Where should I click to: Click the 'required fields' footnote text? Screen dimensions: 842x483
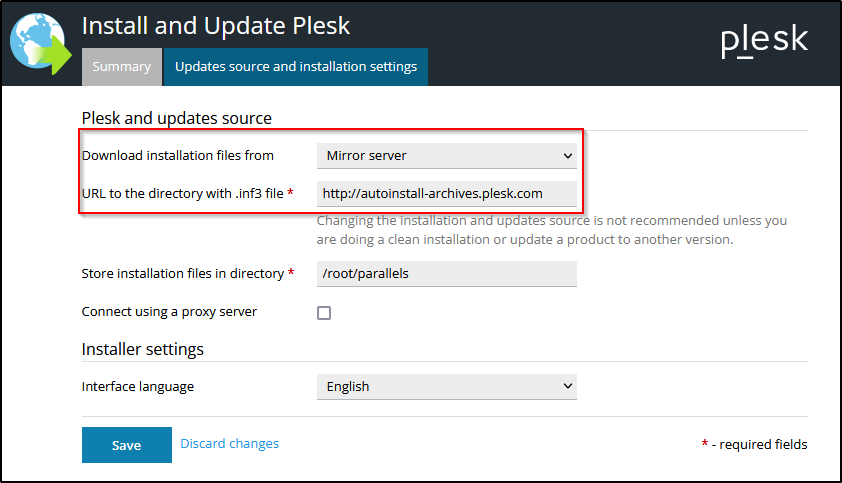[x=758, y=444]
